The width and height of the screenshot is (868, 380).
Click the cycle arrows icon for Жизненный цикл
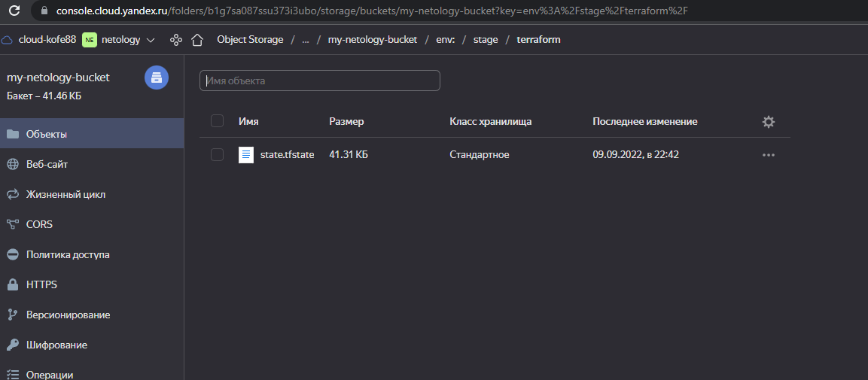pos(13,194)
